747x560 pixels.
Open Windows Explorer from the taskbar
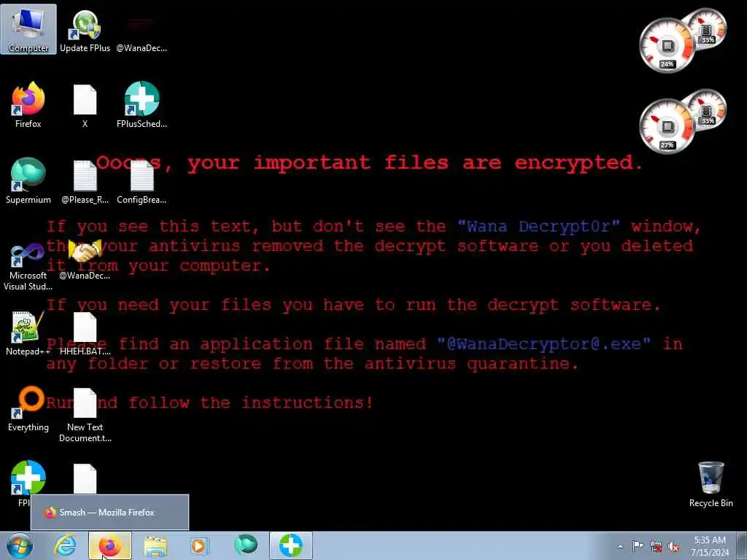point(155,545)
